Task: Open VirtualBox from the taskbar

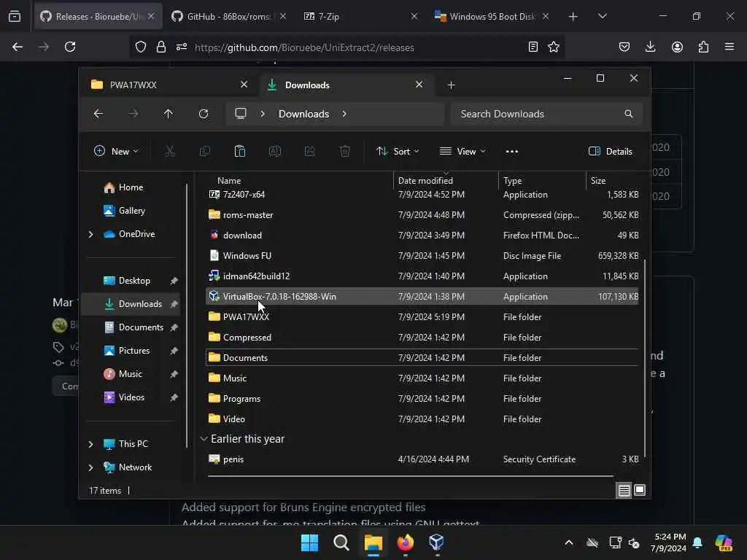Action: pos(436,542)
